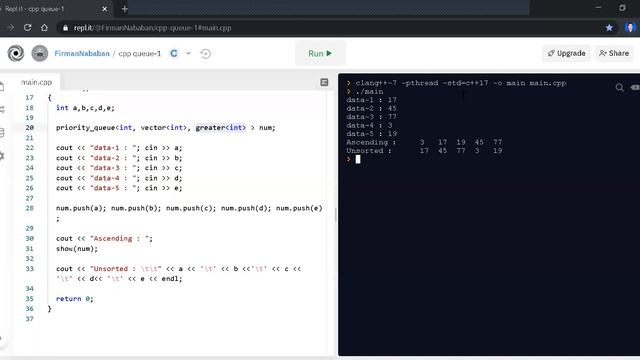Click 'int a,b,c,d,e;' code line

(x=85, y=108)
